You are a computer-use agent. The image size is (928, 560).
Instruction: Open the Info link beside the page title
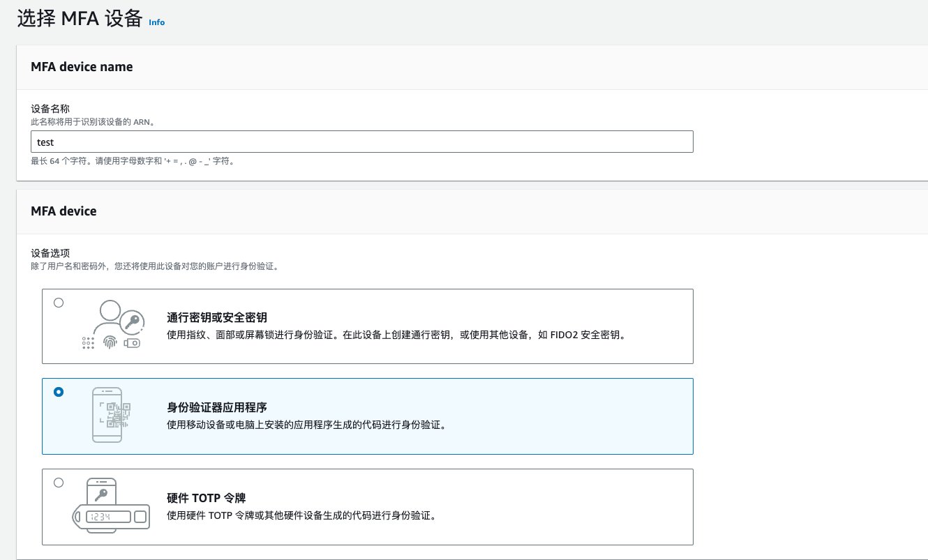pyautogui.click(x=156, y=22)
